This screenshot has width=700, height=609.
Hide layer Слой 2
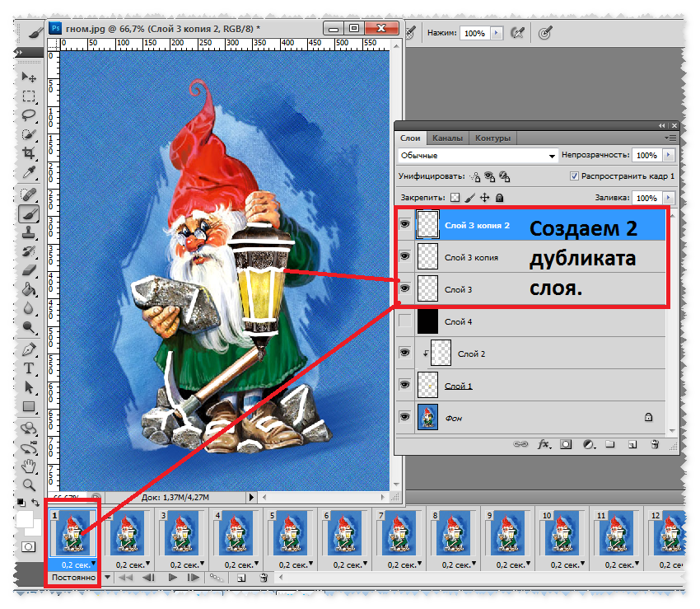405,353
